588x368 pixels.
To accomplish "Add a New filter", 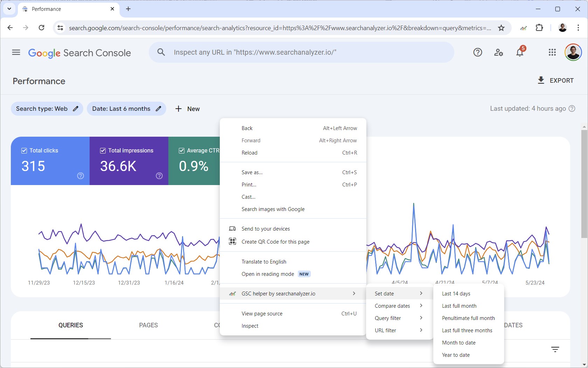I will point(187,109).
